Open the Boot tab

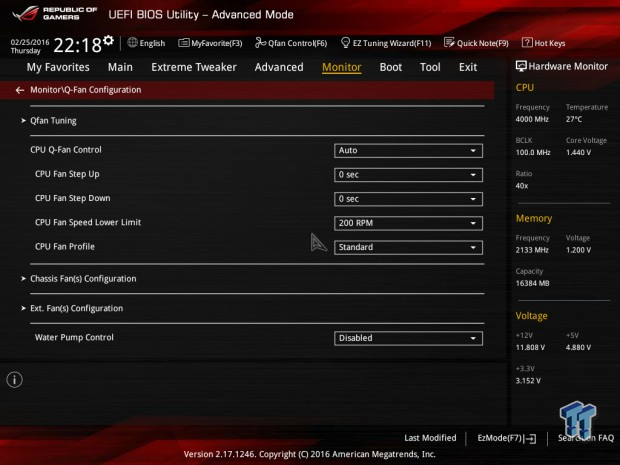pyautogui.click(x=391, y=67)
